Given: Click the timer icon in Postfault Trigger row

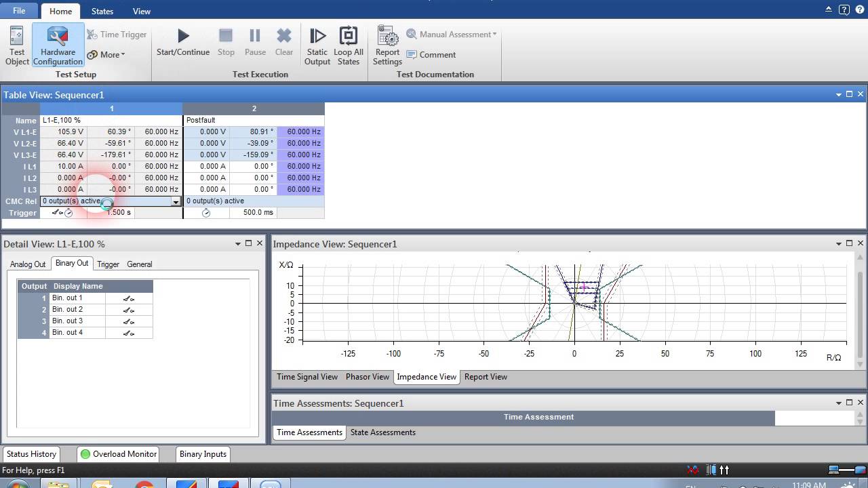Looking at the screenshot, I should (206, 213).
